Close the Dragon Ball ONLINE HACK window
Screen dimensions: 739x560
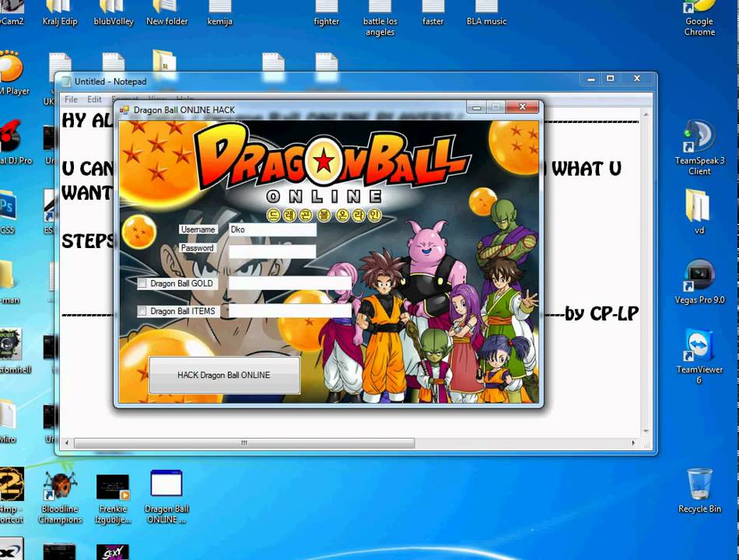click(x=522, y=107)
